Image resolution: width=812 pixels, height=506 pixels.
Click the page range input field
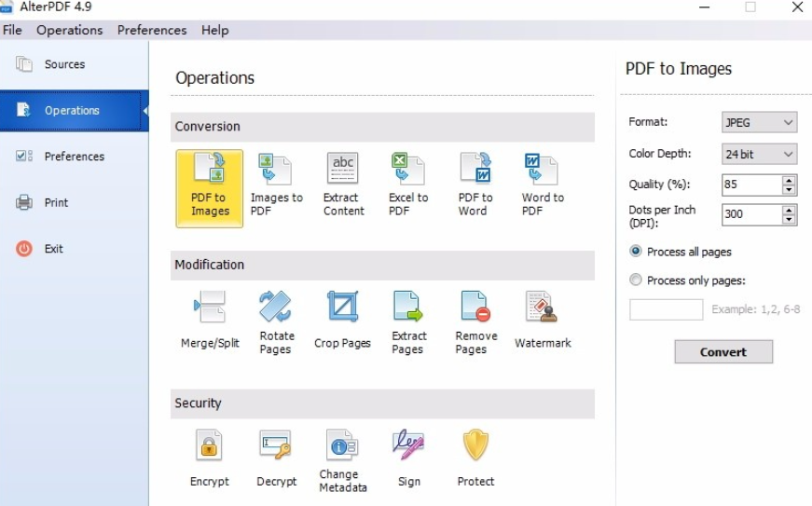point(666,309)
